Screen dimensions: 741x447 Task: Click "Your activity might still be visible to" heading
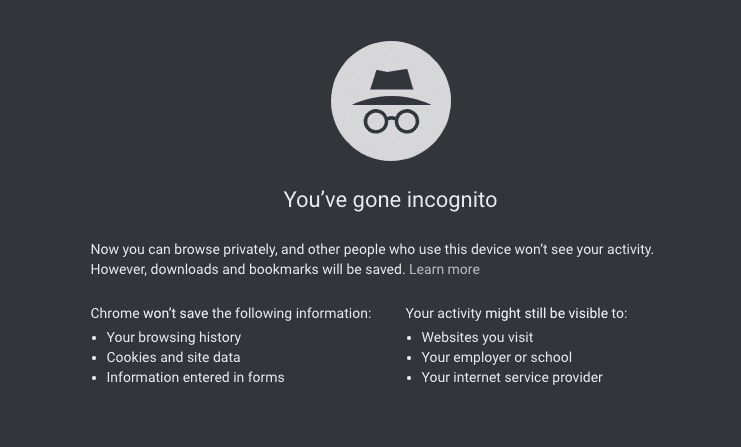(x=516, y=313)
